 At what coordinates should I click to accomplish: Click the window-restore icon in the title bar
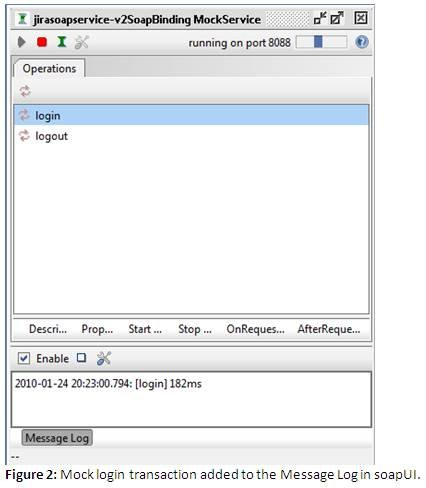click(x=320, y=18)
